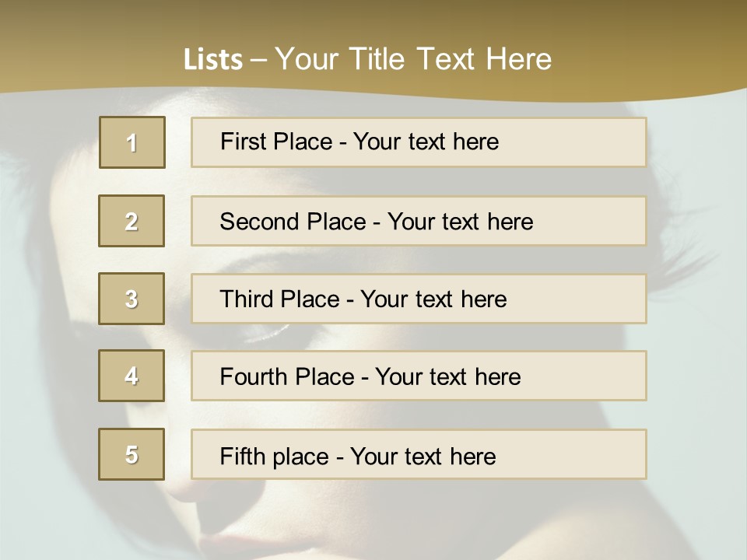The width and height of the screenshot is (747, 560).
Task: Pick the number 4 box
Action: [x=132, y=376]
